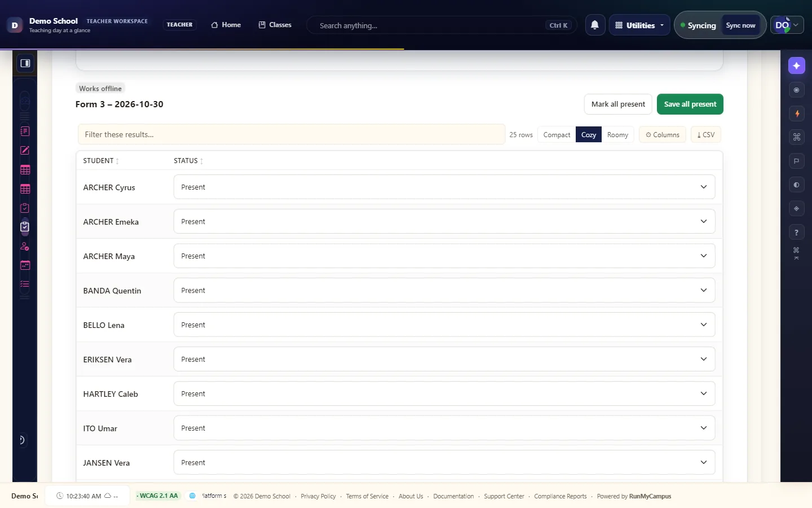
Task: Open status dropdown for BANDA Quentin
Action: [444, 290]
